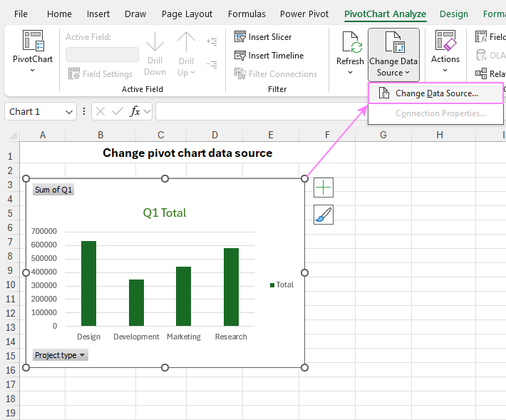Click the formula bar Enter checkmark

tap(117, 111)
